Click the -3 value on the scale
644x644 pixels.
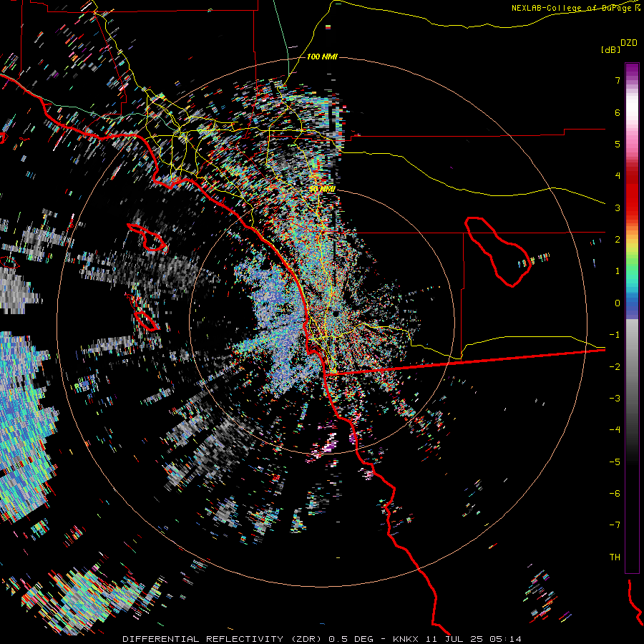click(615, 399)
